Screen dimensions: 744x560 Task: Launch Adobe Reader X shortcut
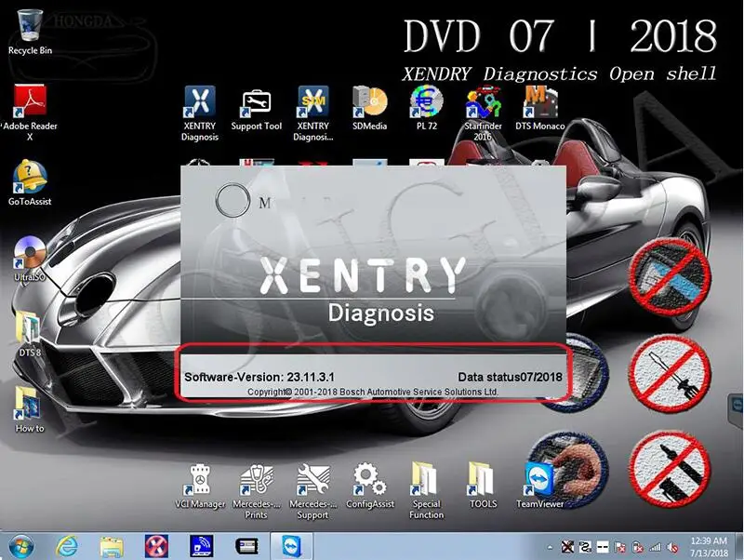pyautogui.click(x=30, y=113)
